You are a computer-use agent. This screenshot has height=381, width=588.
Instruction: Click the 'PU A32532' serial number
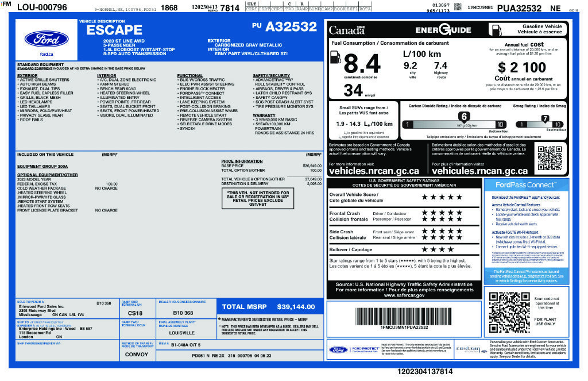285,26
